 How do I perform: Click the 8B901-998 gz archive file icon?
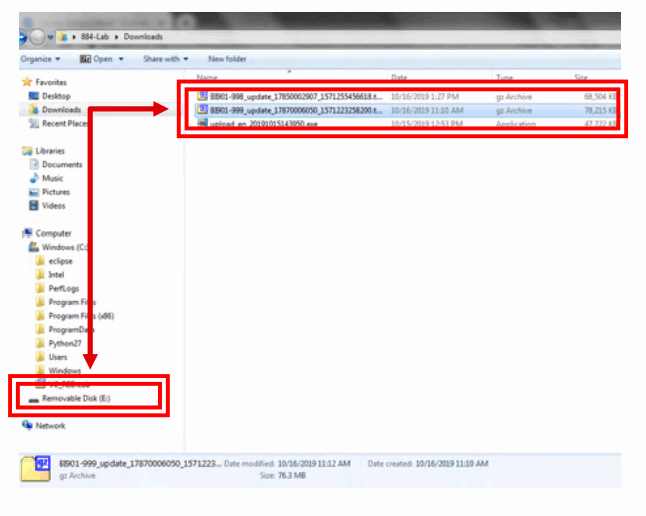[202, 96]
